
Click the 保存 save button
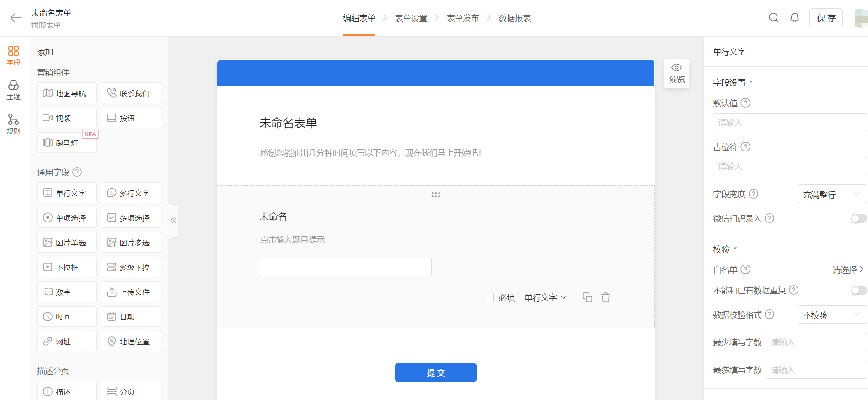pos(825,18)
